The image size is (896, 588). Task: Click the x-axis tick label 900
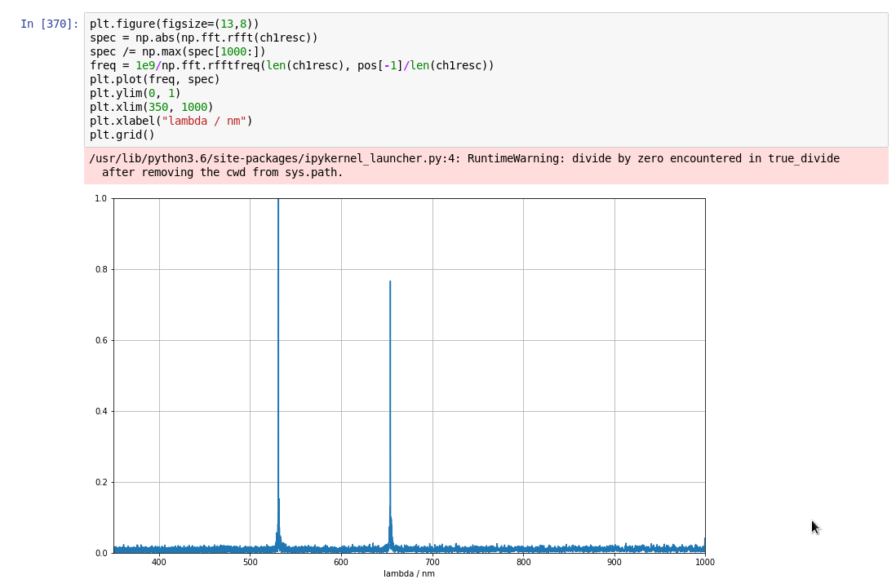click(614, 563)
